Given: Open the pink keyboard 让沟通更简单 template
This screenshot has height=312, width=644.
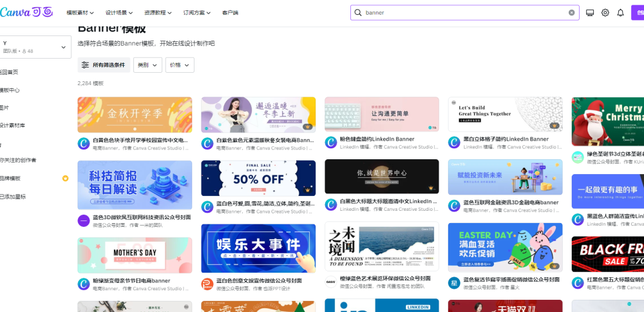Looking at the screenshot, I should click(x=382, y=114).
